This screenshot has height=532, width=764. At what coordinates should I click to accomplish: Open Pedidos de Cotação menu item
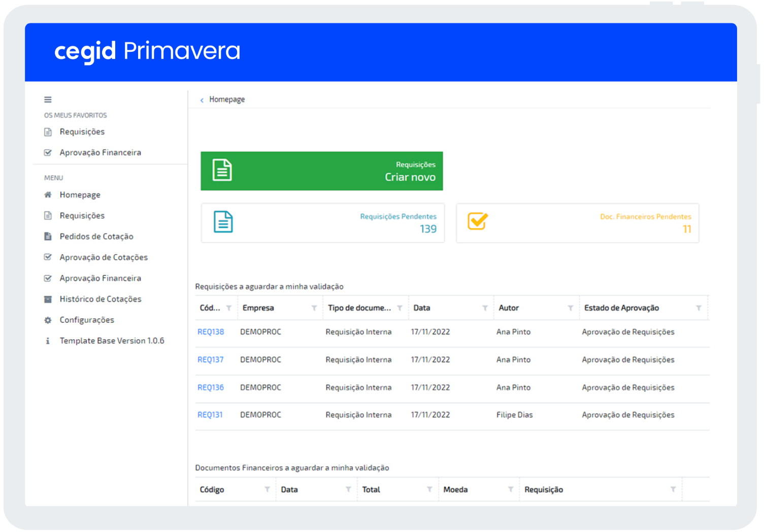click(x=96, y=237)
